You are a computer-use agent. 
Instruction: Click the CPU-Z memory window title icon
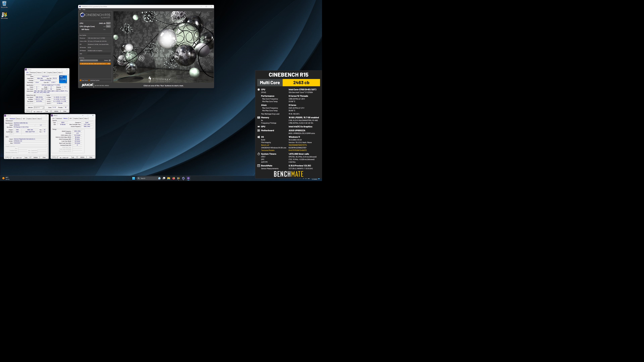click(52, 115)
